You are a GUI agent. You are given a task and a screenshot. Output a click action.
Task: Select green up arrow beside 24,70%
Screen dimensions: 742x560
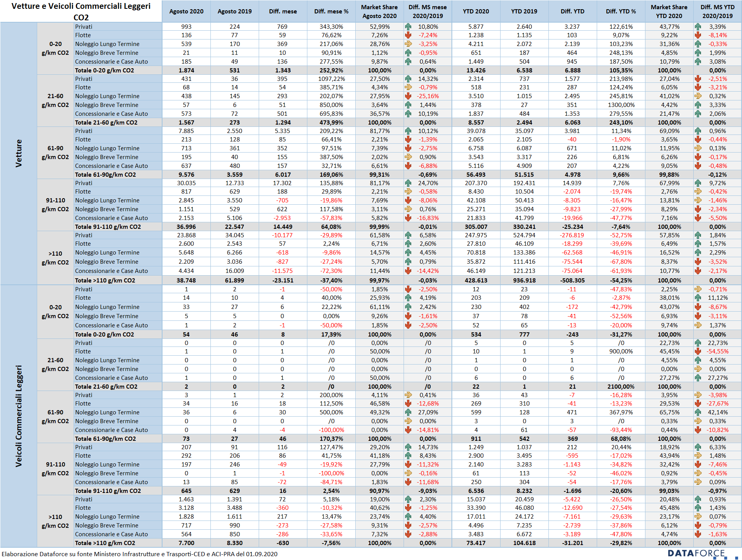click(x=408, y=183)
